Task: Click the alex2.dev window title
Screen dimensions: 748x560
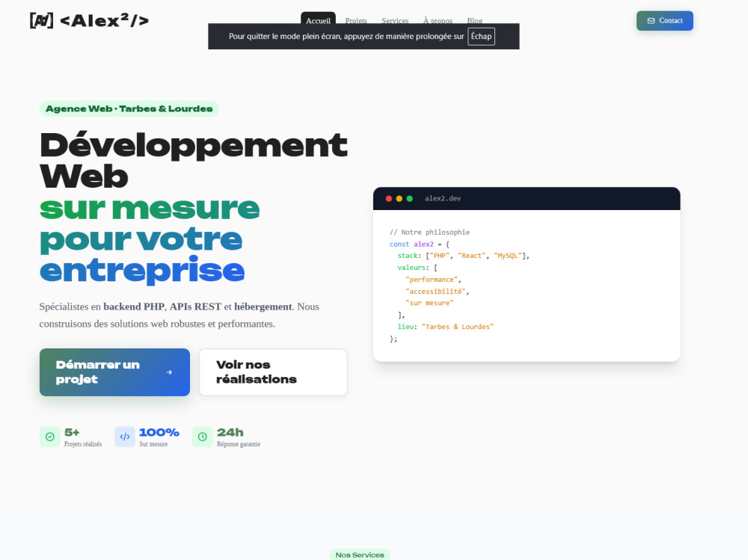Action: [443, 198]
